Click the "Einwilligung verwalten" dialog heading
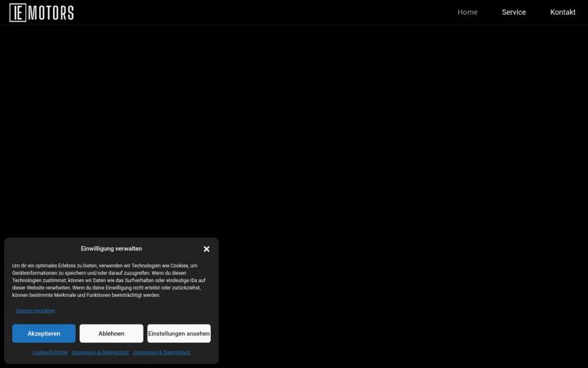 coord(111,249)
